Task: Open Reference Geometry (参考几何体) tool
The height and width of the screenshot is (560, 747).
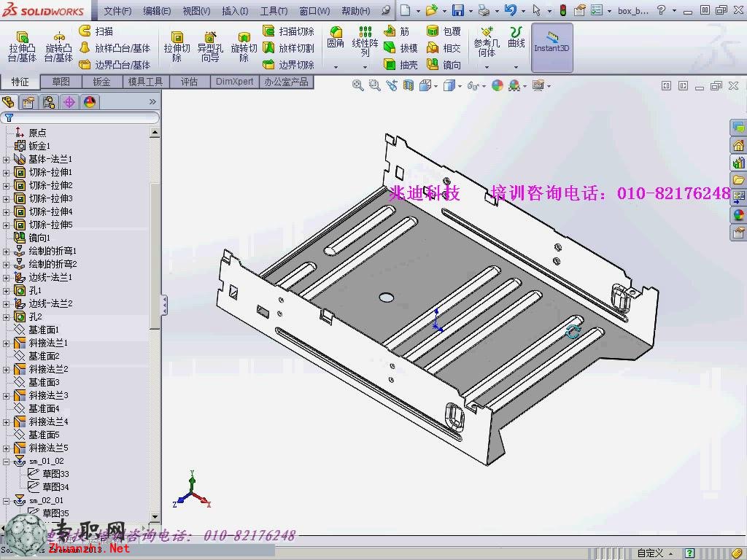Action: [487, 42]
